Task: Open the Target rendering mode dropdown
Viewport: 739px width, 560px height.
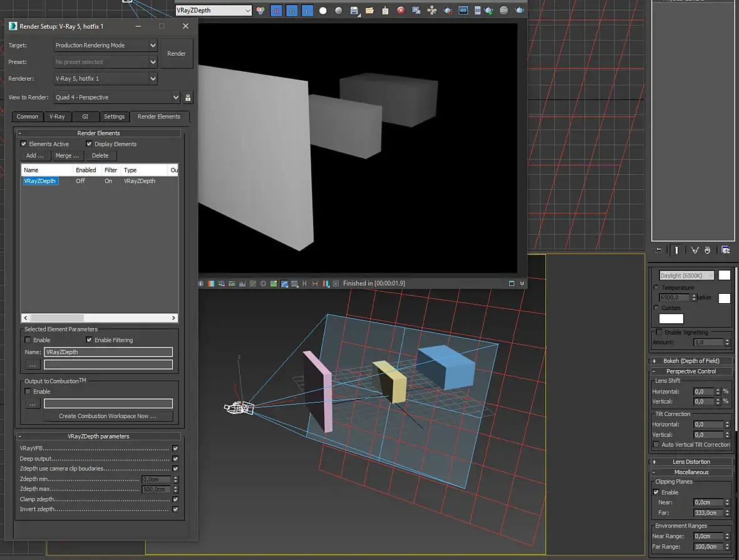Action: coord(105,45)
